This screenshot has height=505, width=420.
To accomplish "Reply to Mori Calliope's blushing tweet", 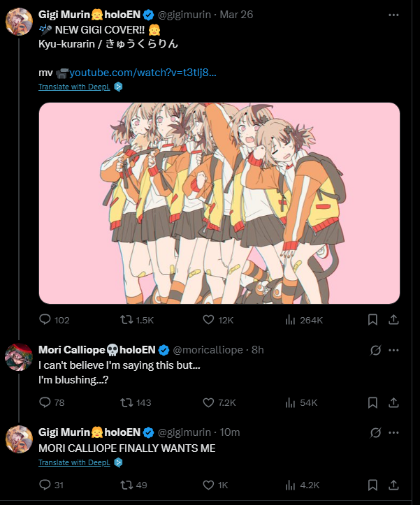I will (45, 402).
